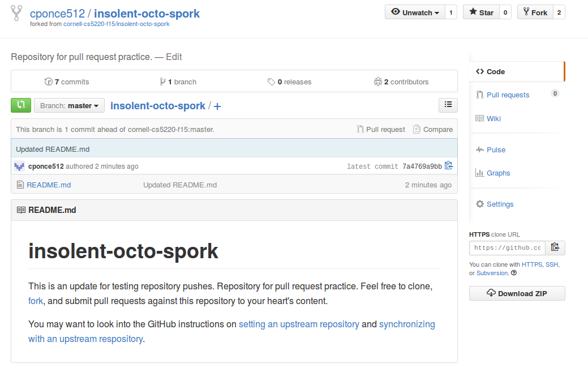Screen dimensions: 588x376
Task: Open the cornell-cs5220-f15 upstream repository link
Action: (116, 24)
